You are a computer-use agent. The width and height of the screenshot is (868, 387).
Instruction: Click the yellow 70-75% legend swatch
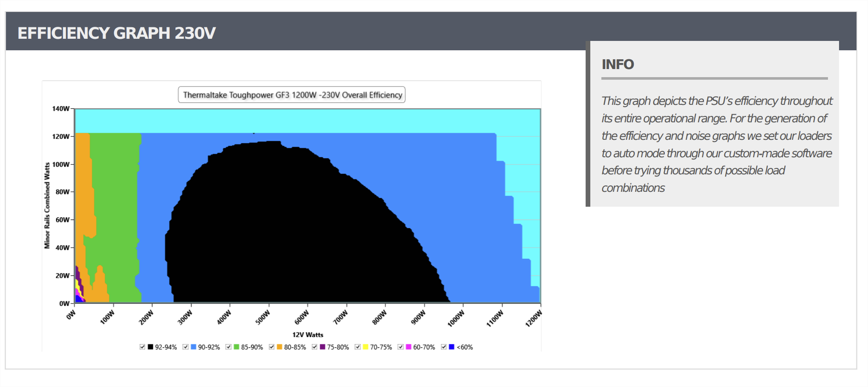(365, 347)
